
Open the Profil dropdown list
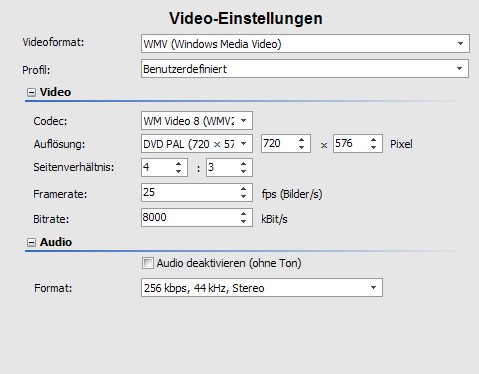coord(305,69)
